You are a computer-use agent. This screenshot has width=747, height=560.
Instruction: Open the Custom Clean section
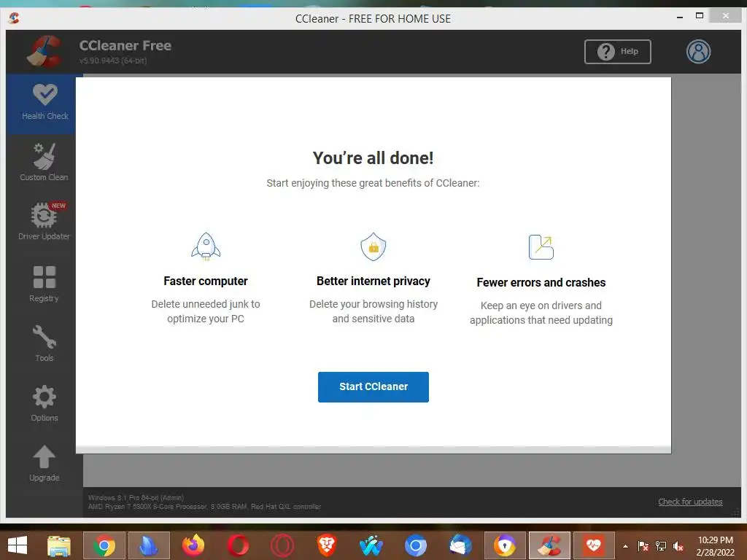click(x=44, y=163)
